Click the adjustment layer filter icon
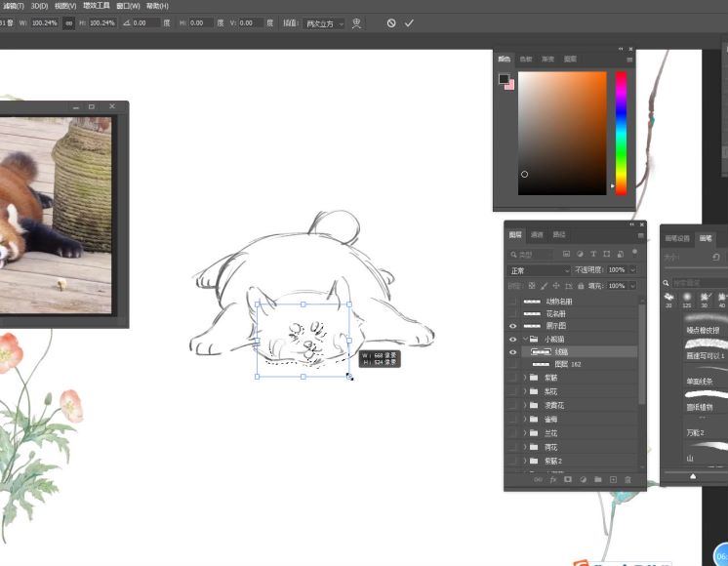728x566 pixels. tap(580, 254)
